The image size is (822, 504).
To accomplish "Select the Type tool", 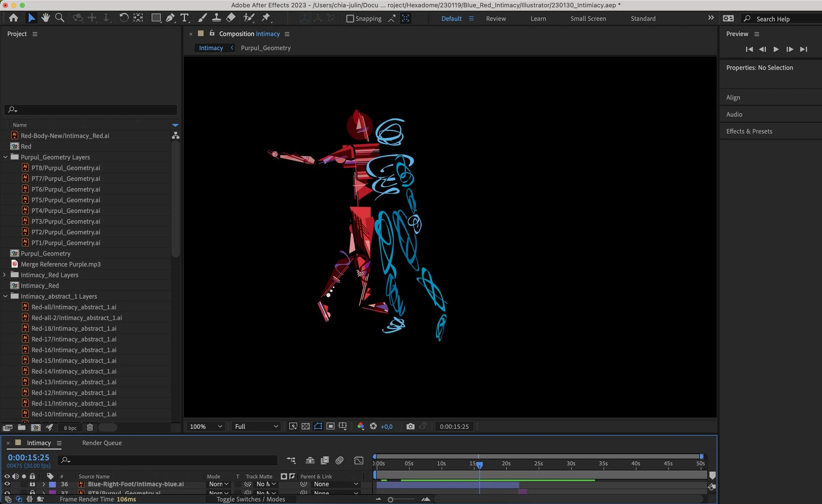I will pos(184,18).
